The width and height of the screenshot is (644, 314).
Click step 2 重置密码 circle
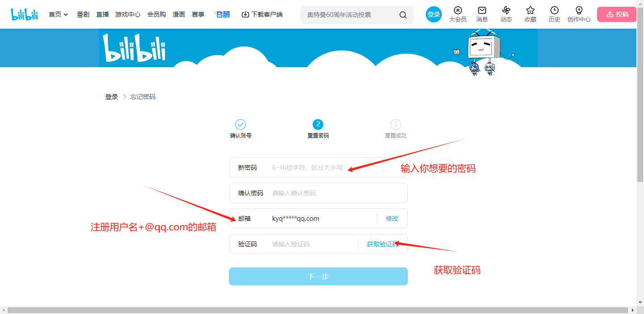[318, 125]
